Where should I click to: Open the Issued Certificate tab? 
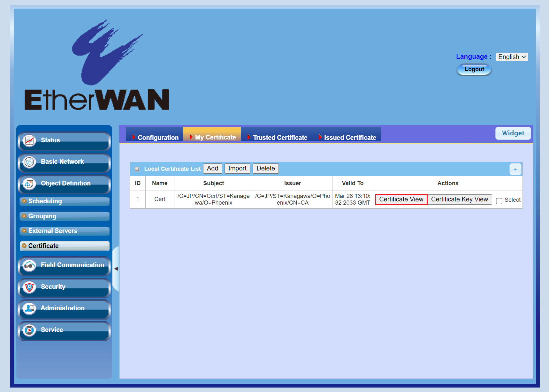point(347,137)
